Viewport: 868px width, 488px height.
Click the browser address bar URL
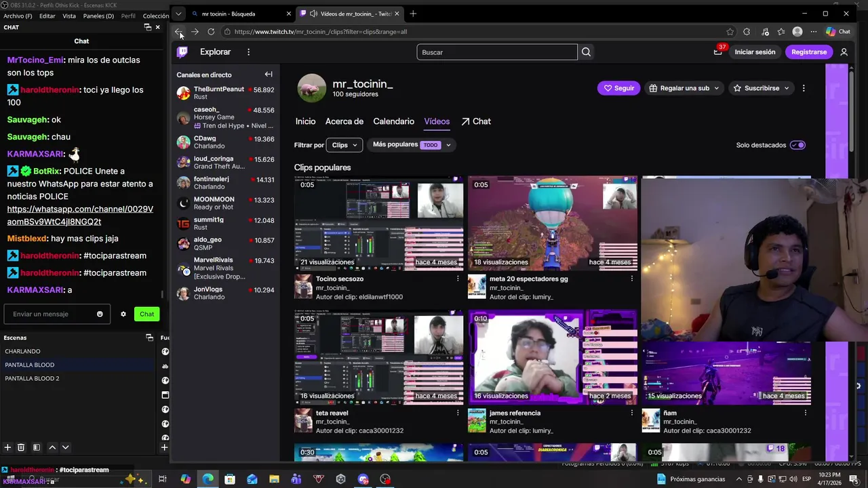[x=320, y=32]
